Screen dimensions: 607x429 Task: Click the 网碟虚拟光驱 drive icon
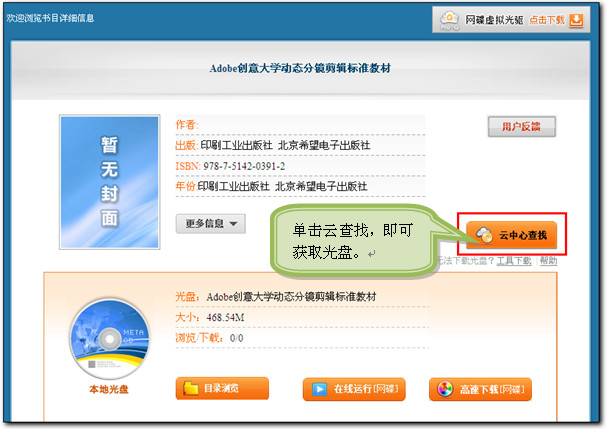pyautogui.click(x=451, y=19)
